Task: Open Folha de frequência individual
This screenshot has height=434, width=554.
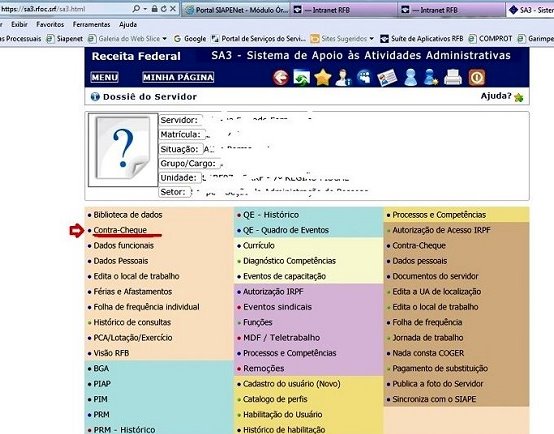Action: click(x=147, y=307)
